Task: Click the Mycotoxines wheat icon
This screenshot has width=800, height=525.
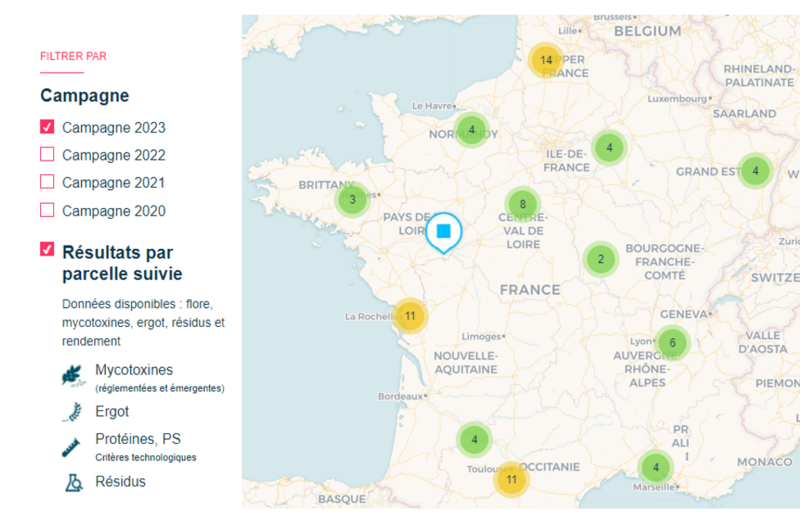Action: [72, 376]
